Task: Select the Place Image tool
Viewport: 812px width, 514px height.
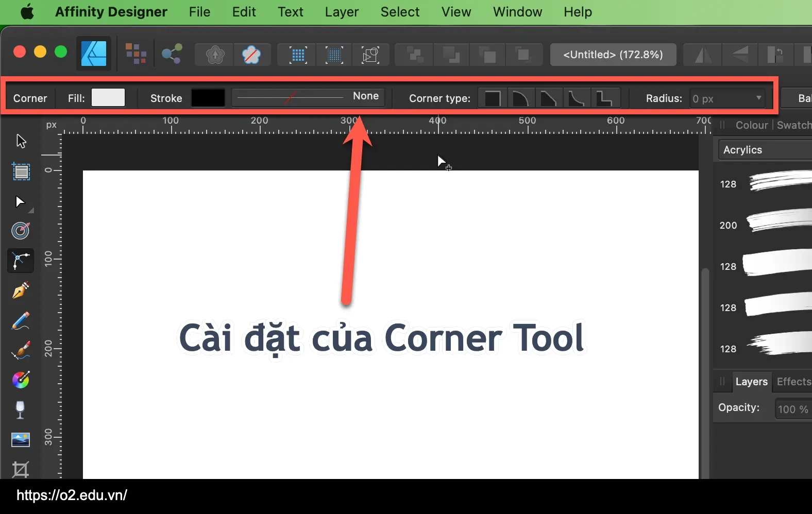Action: (21, 440)
